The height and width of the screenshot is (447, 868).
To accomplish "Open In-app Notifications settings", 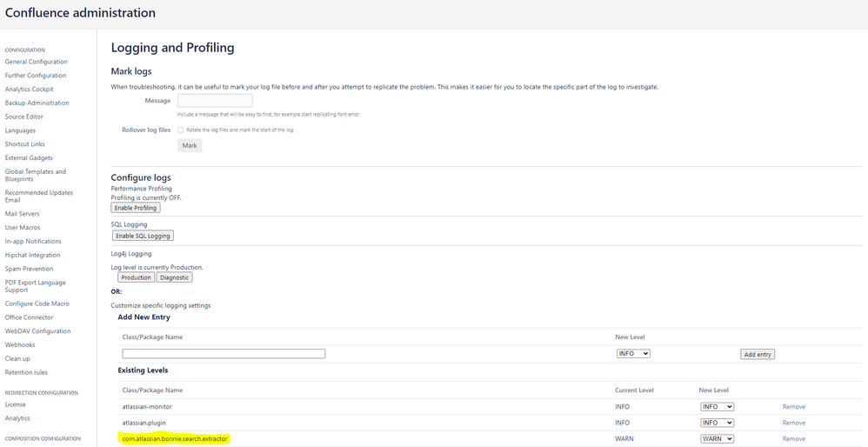I will tap(33, 242).
